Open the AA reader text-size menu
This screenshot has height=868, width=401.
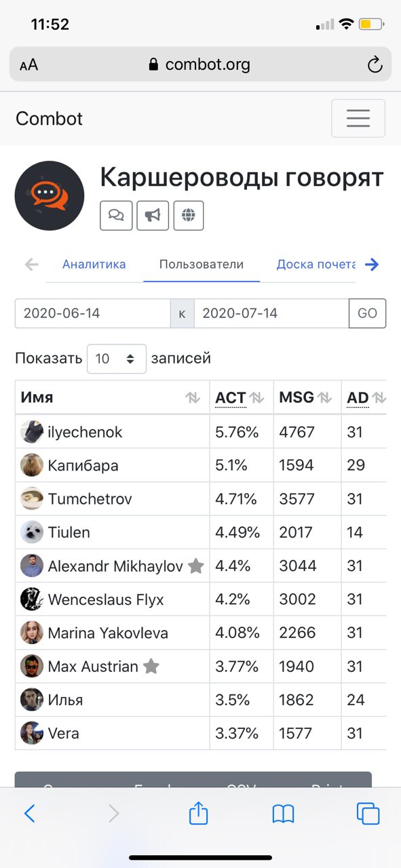29,65
